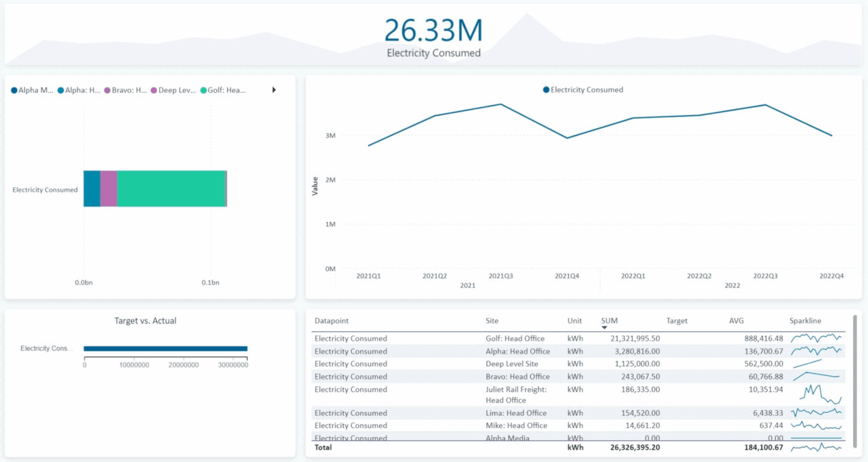This screenshot has height=462, width=868.
Task: Expand hidden legend entries with the right arrow
Action: click(x=273, y=89)
